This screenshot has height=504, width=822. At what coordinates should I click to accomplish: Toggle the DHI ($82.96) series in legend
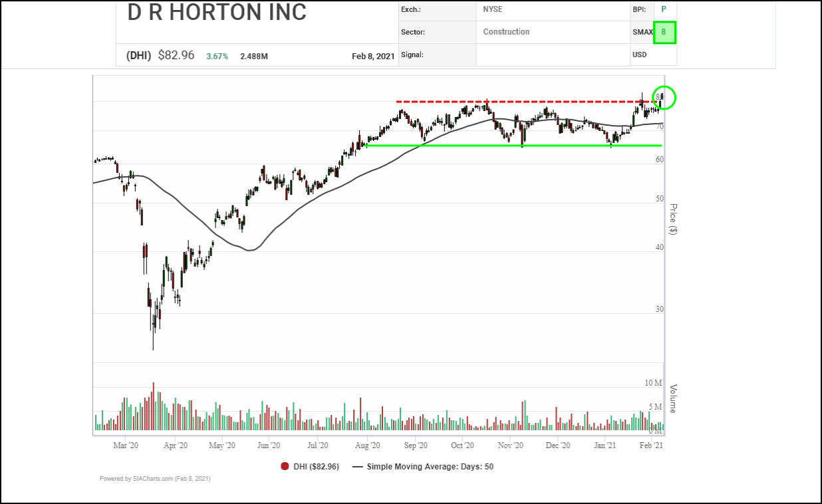click(316, 467)
